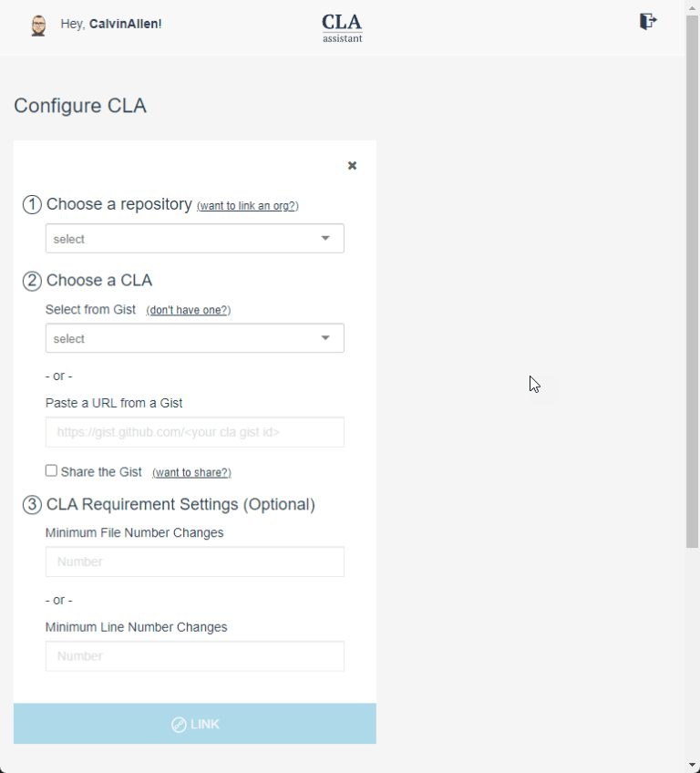Click the step 1 numbered circle
Screen dimensions: 700x773
(x=32, y=204)
